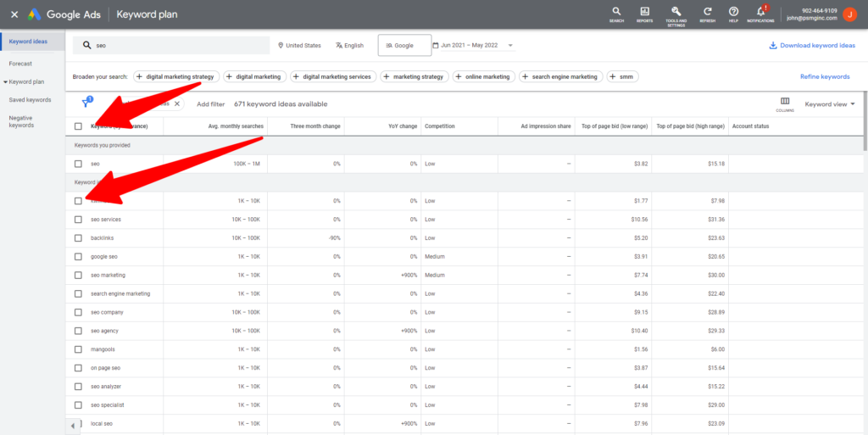868x435 pixels.
Task: Click the Google network setting
Action: click(404, 46)
